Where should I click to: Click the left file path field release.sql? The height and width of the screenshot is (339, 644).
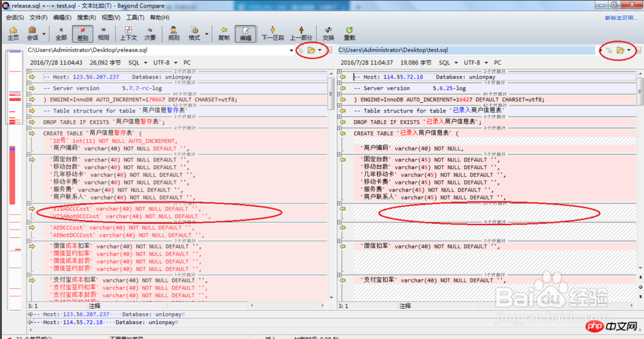157,50
